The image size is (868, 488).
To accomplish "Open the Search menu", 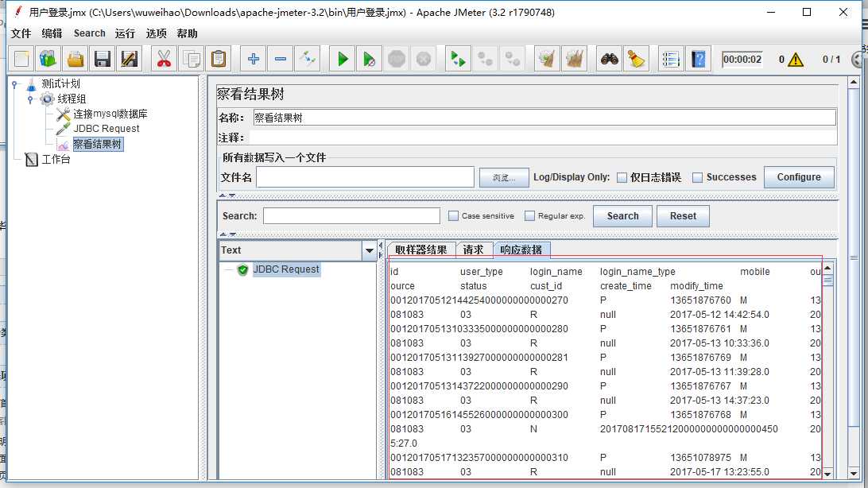I will coord(89,33).
